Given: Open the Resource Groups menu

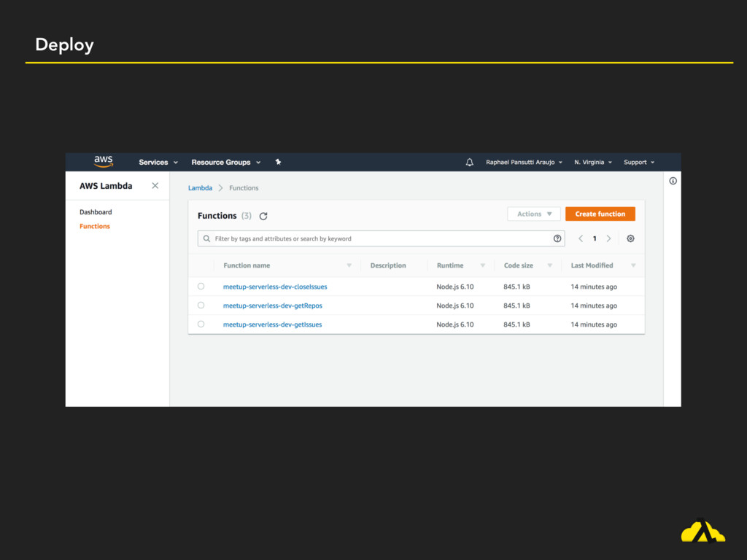Looking at the screenshot, I should 225,162.
